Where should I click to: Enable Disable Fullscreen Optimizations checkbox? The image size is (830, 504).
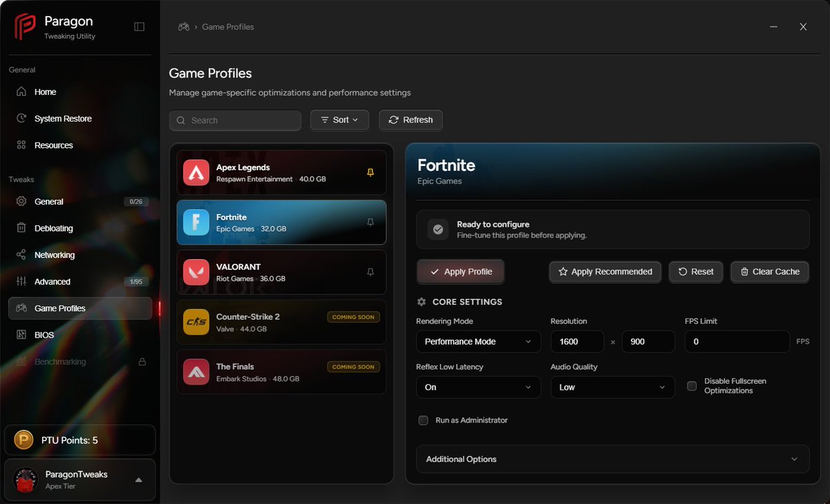692,386
